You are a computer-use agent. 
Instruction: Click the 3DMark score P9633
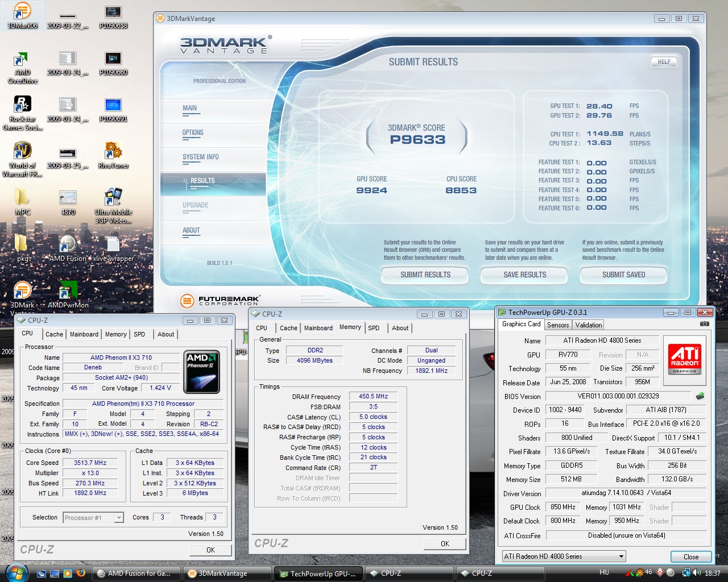(x=417, y=140)
